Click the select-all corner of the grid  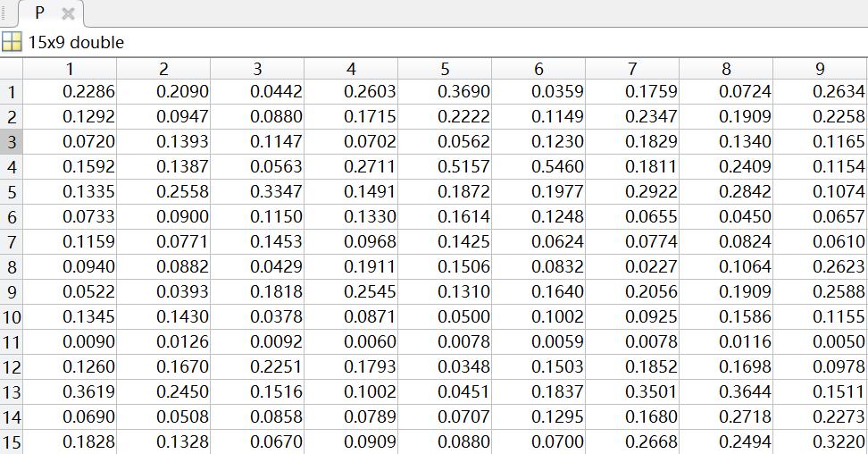[x=12, y=69]
